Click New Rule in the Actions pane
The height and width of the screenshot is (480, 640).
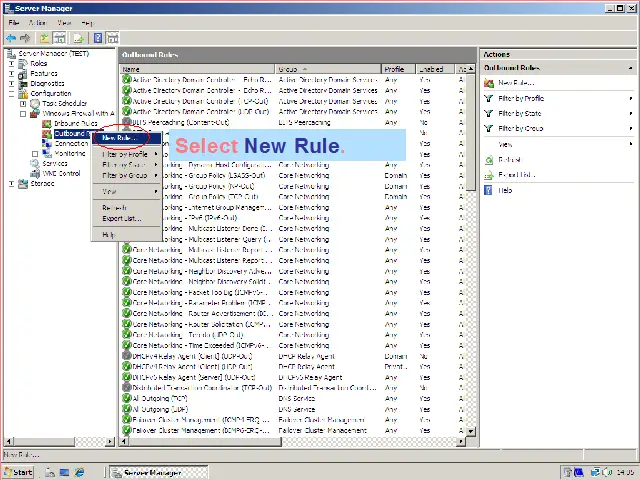tap(516, 83)
